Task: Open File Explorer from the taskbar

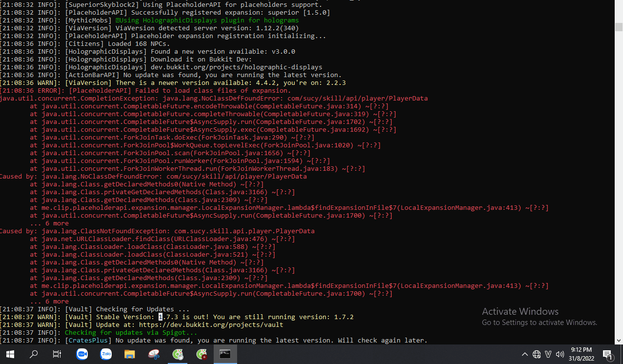Action: pyautogui.click(x=129, y=354)
